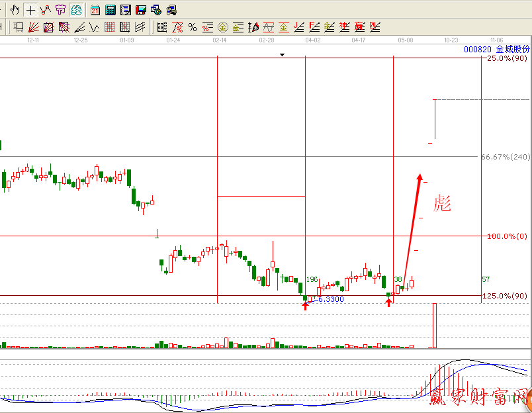Activate the crosshair cursor tool
The image size is (532, 413).
click(30, 10)
